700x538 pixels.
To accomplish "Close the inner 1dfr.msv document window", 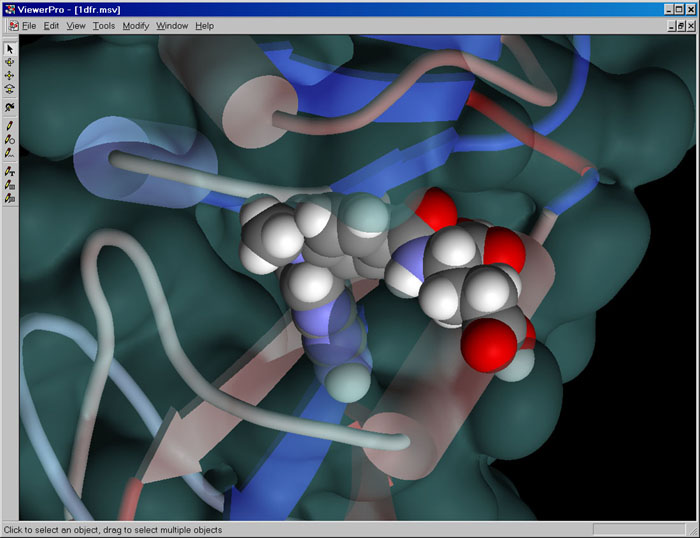I will pos(691,26).
